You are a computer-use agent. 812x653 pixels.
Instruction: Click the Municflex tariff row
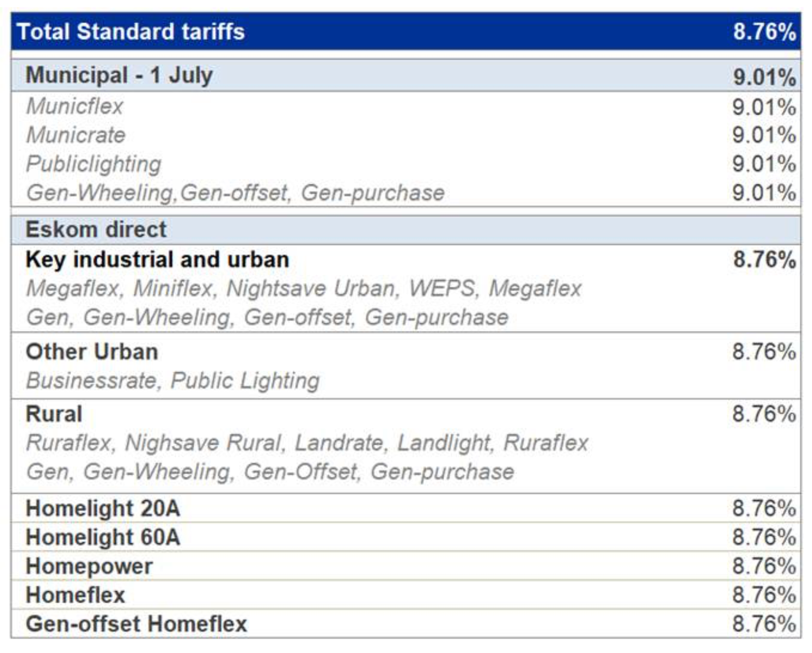coord(406,107)
